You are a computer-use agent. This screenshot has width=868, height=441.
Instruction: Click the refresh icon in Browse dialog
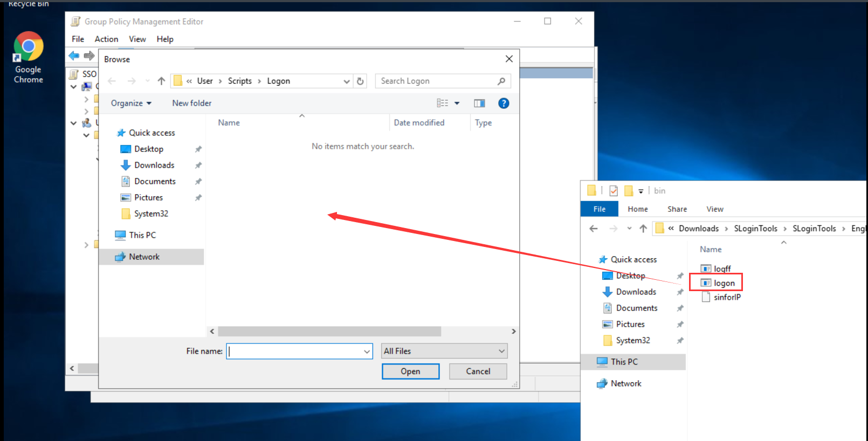pyautogui.click(x=360, y=81)
